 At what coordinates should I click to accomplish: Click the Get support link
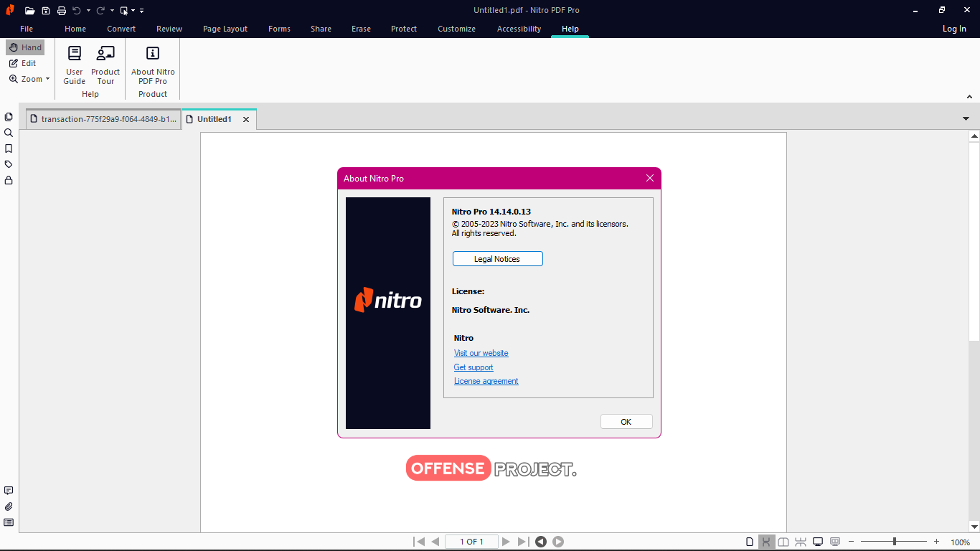click(x=473, y=367)
